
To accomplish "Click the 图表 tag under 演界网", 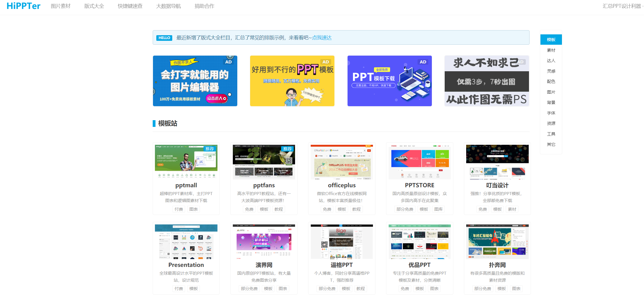I will coord(283,289).
